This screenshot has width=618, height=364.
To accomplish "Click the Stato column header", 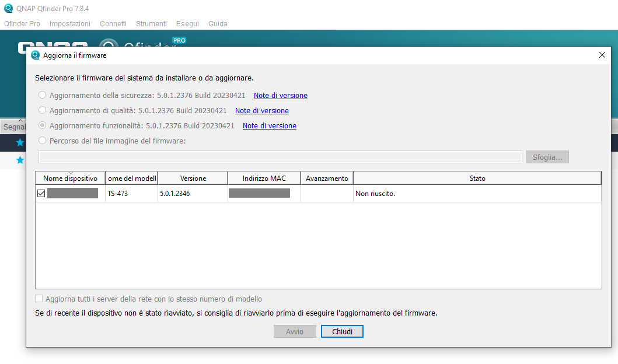I will click(477, 178).
